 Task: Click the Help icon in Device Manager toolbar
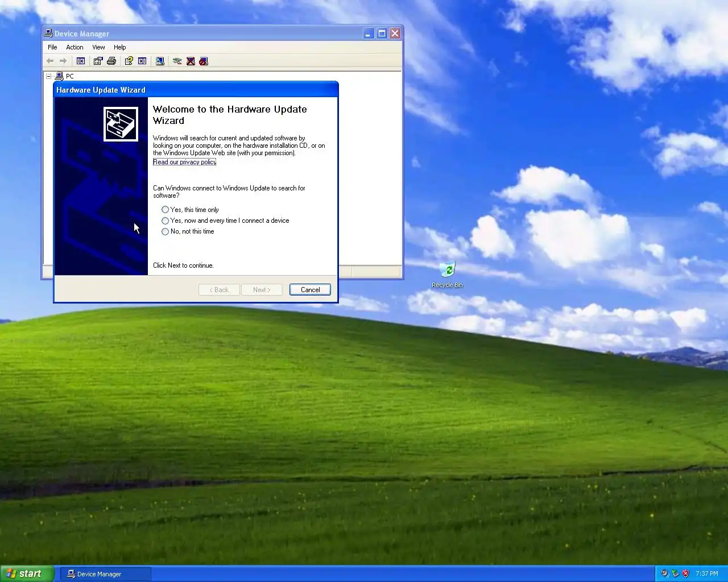129,61
